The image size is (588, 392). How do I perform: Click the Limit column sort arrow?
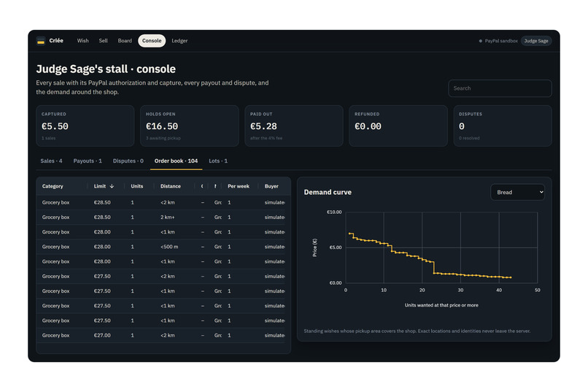tap(112, 186)
